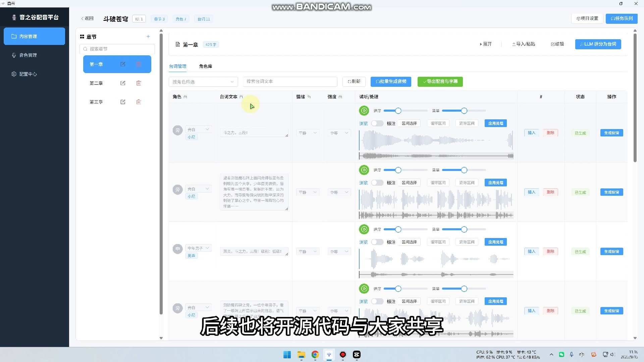The width and height of the screenshot is (644, 362).
Task: Click the trash icon beside 第三章
Action: pos(139,102)
